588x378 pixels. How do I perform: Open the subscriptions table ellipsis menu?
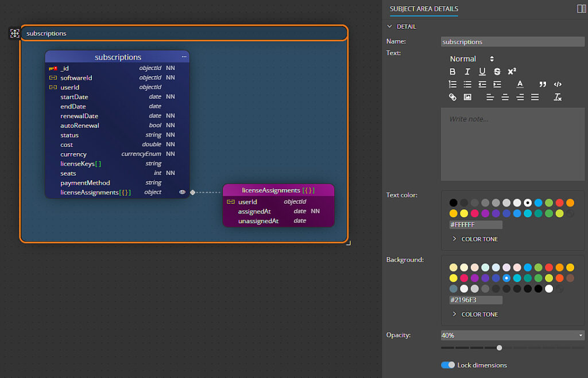pyautogui.click(x=184, y=57)
